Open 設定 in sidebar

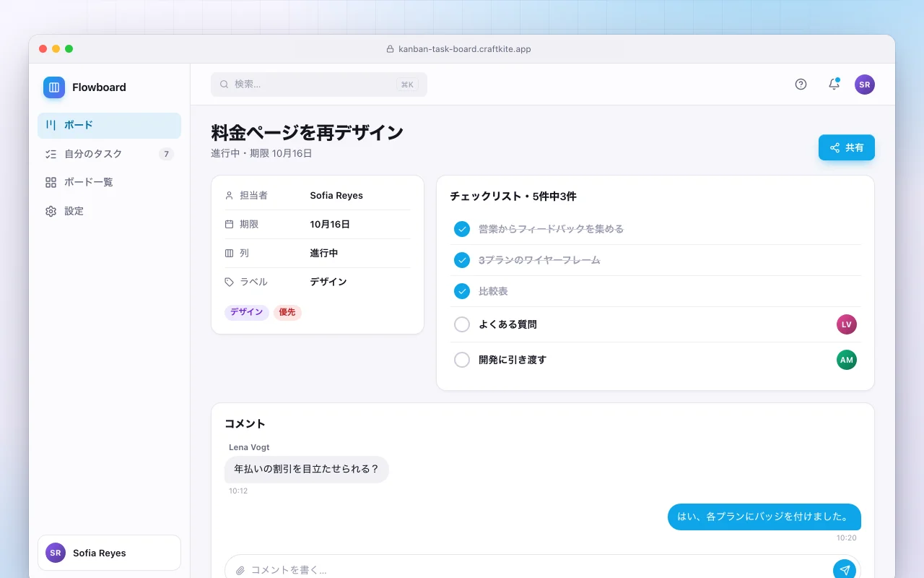point(109,212)
